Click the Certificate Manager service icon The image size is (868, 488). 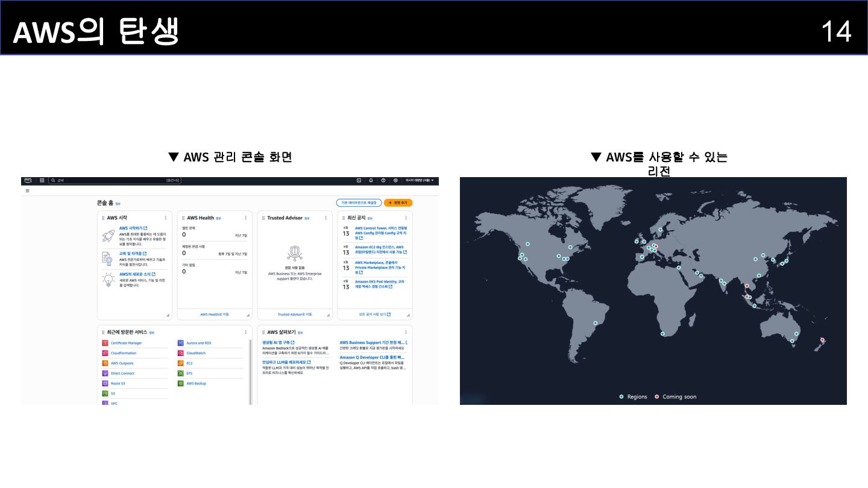(105, 343)
